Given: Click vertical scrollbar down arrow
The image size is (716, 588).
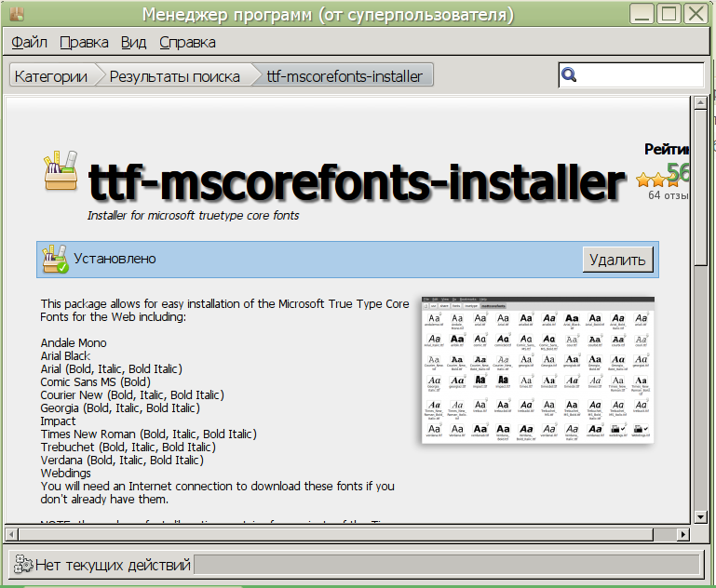Looking at the screenshot, I should [x=700, y=516].
